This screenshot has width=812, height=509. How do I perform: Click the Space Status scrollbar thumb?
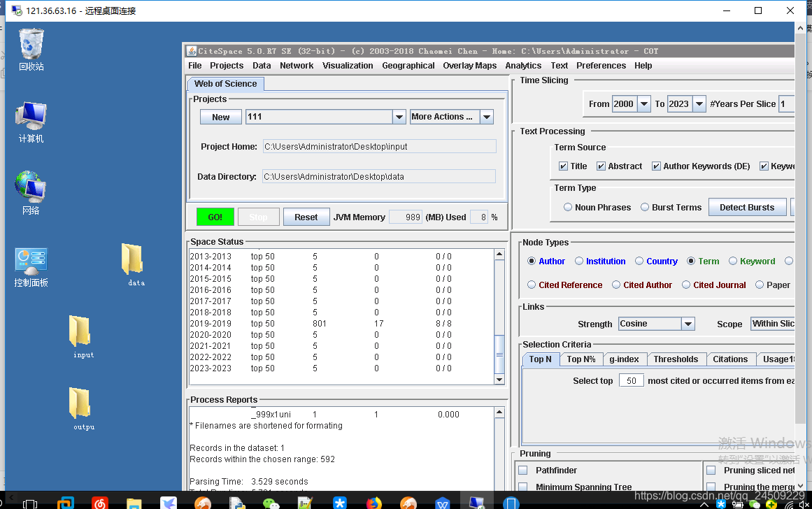point(499,354)
